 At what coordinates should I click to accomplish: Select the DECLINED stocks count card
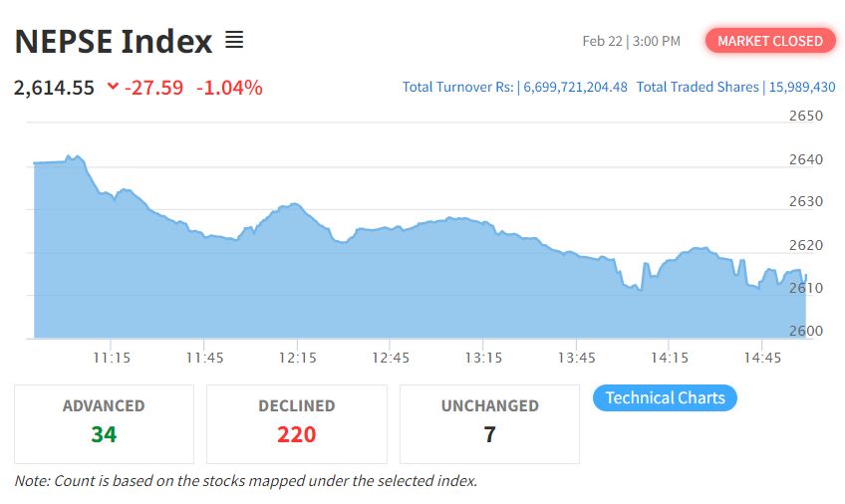click(297, 423)
